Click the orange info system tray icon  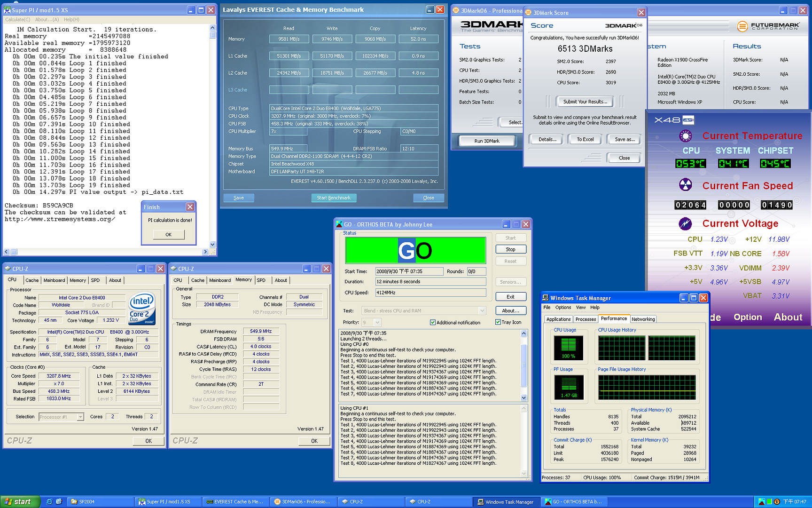pyautogui.click(x=777, y=502)
